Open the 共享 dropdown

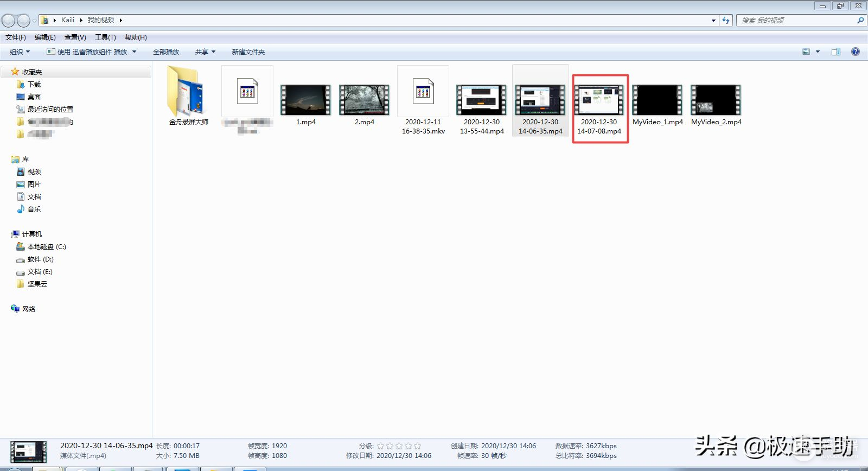coord(205,52)
